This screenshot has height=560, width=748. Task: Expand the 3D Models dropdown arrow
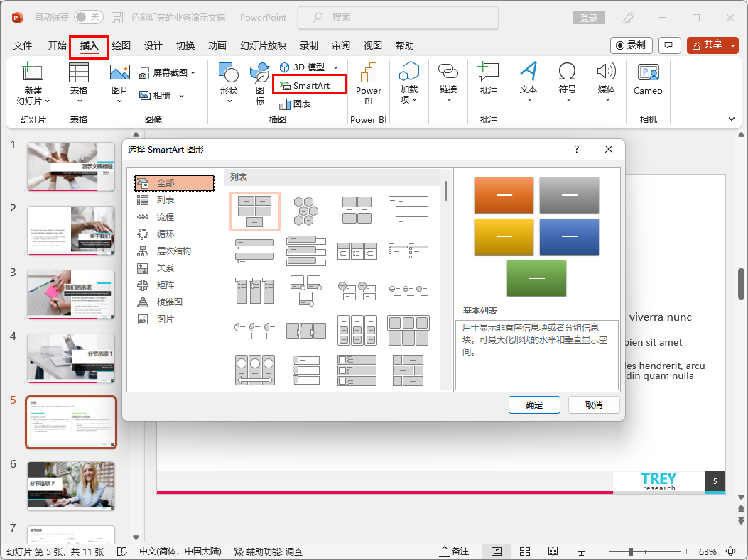[335, 67]
